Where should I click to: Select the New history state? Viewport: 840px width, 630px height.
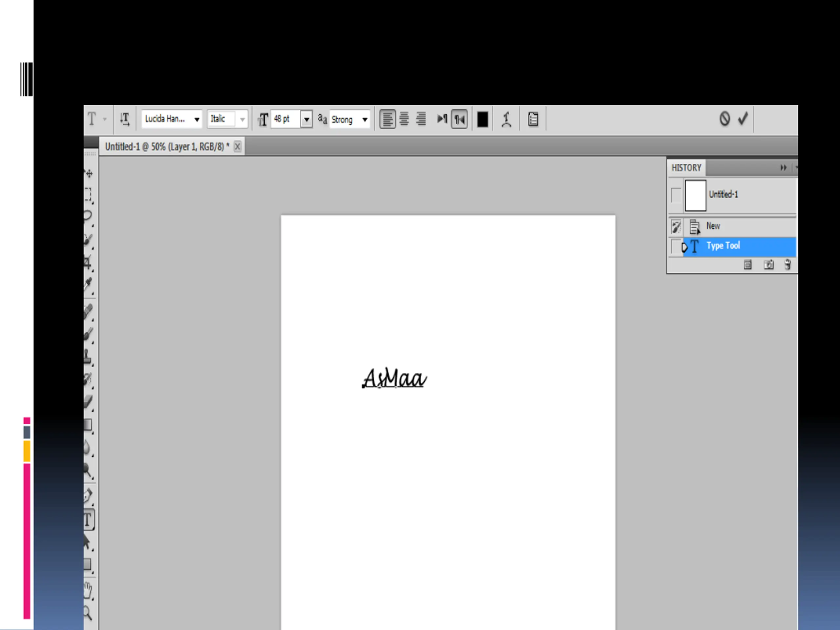coord(739,227)
